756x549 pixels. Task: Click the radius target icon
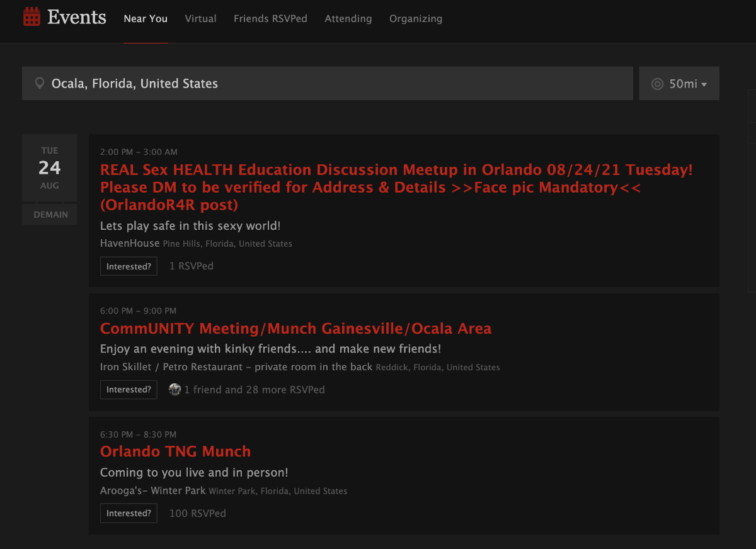[657, 84]
